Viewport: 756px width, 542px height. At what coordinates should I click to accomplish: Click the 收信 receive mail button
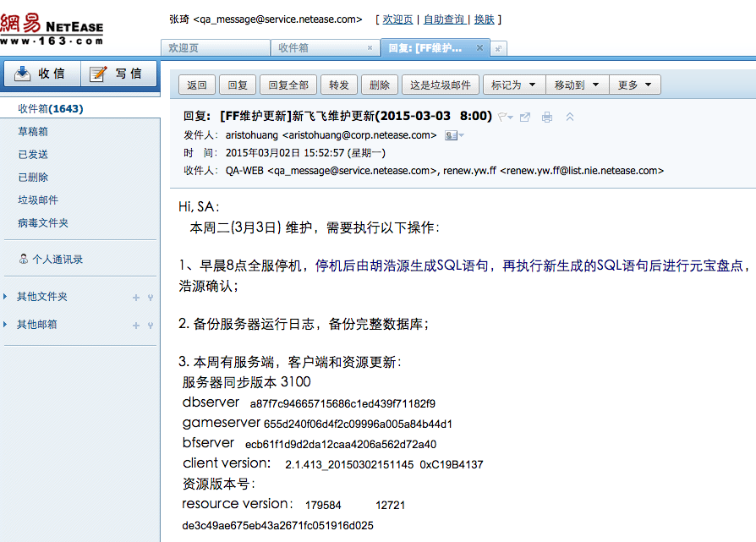tap(42, 74)
